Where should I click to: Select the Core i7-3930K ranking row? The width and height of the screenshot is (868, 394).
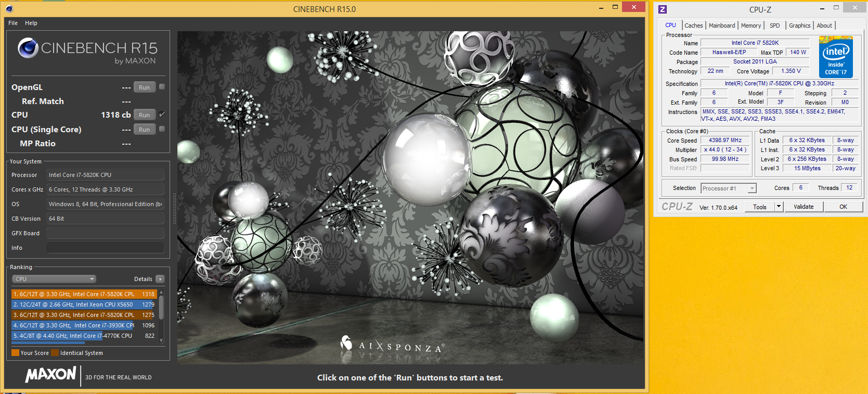tap(84, 325)
